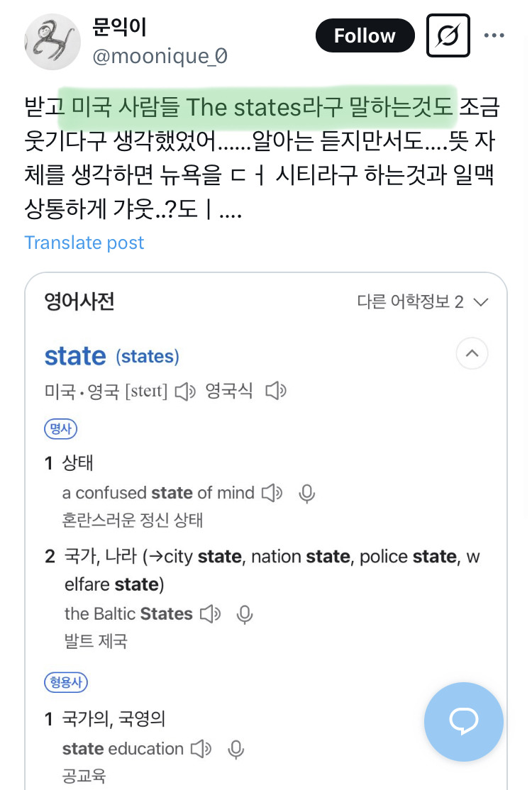Click the 문익이 profile avatar
The width and height of the screenshot is (532, 790).
coord(52,41)
